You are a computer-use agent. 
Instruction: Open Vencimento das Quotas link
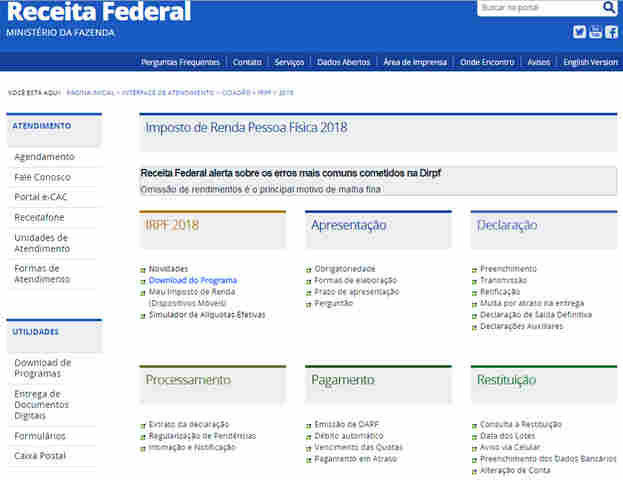[358, 447]
